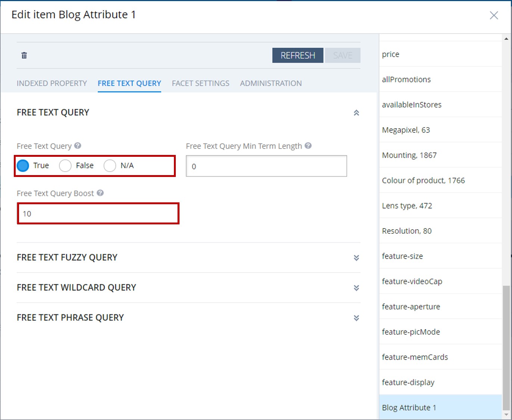Select the feature-memCards list item
Viewport: 512px width, 420px height.
point(440,357)
